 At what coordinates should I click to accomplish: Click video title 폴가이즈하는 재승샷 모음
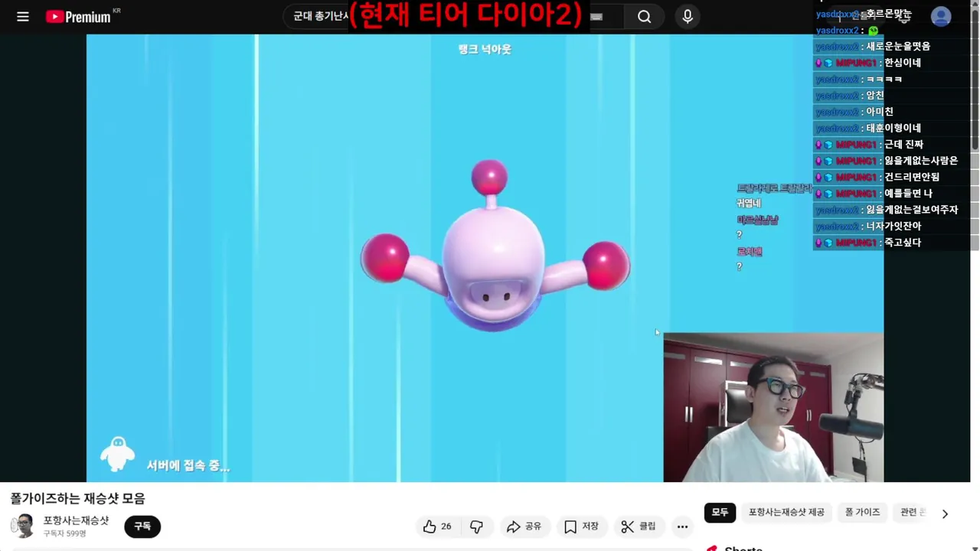tap(77, 498)
